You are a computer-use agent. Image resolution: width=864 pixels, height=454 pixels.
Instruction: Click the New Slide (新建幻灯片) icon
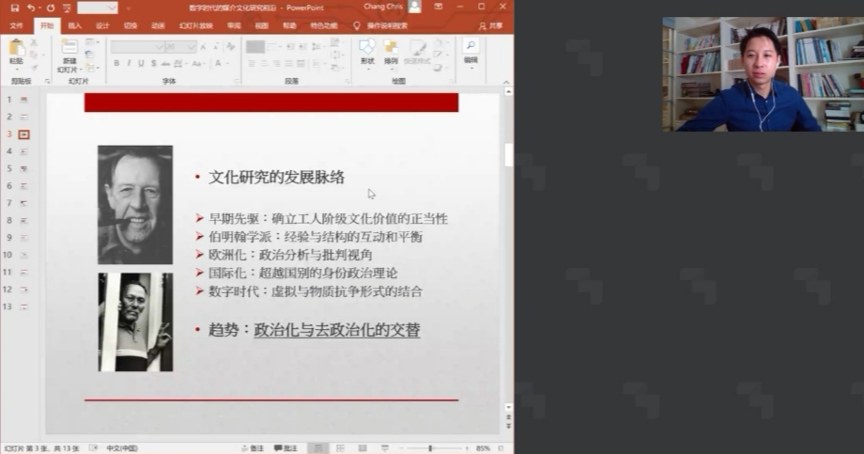pos(69,49)
